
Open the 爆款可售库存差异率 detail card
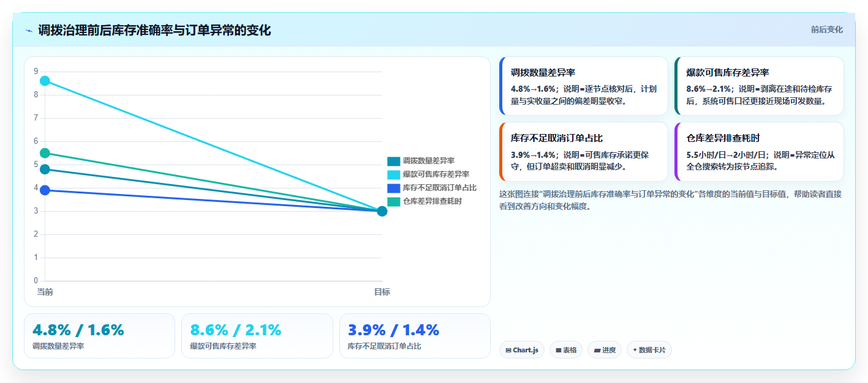[759, 86]
